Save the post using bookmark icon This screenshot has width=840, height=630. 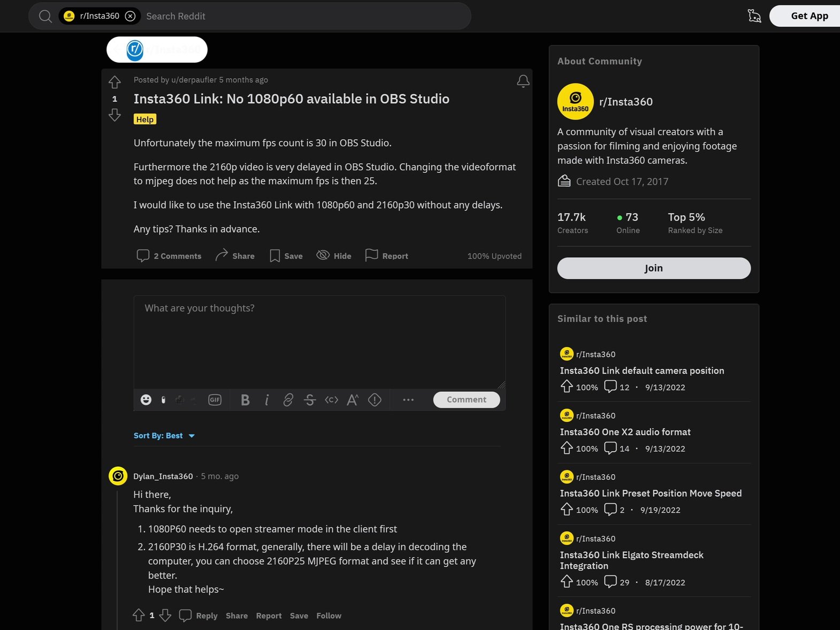[x=286, y=256]
